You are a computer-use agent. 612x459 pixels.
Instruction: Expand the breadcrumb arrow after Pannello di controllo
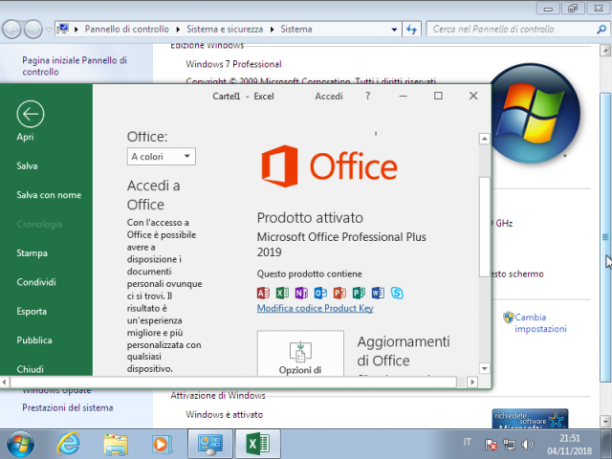pos(178,29)
